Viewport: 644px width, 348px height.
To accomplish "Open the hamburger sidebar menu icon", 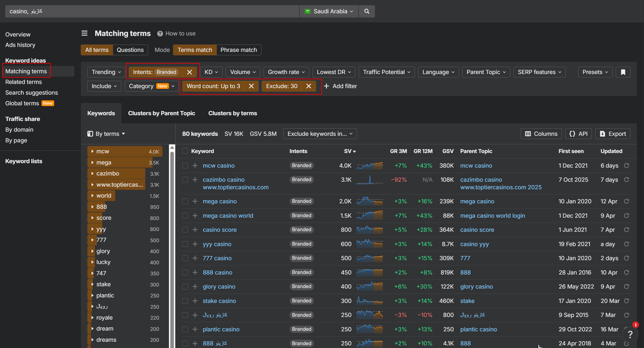I will click(x=84, y=33).
